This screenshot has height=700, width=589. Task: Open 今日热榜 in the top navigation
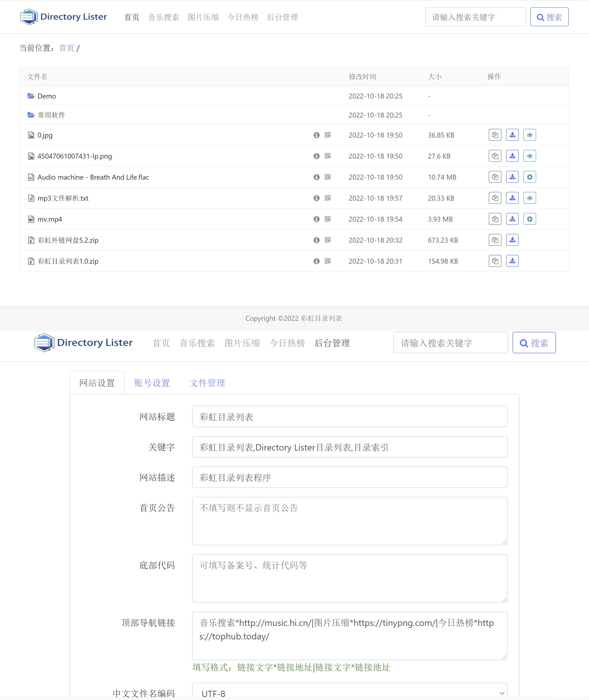pos(243,17)
